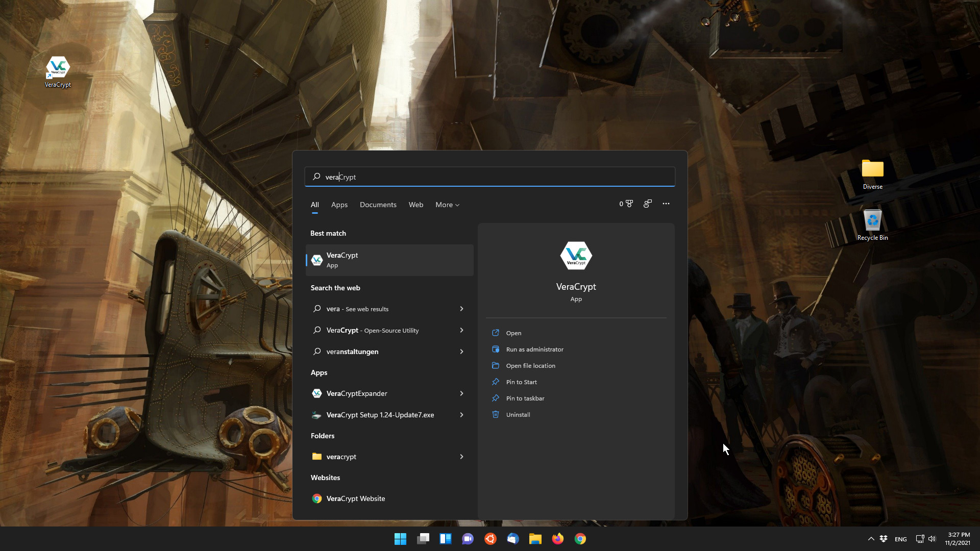The image size is (980, 551).
Task: Click the search account people icon
Action: 648,204
